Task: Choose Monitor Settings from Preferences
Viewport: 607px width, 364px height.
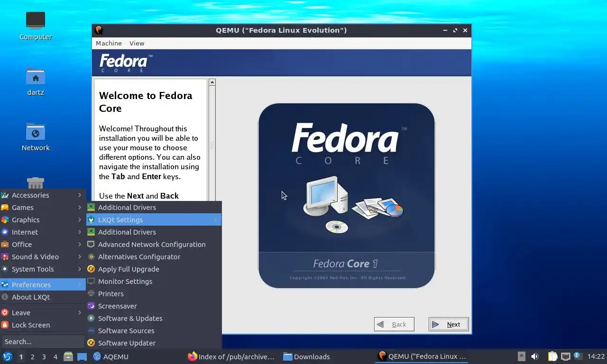Action: pos(154,282)
